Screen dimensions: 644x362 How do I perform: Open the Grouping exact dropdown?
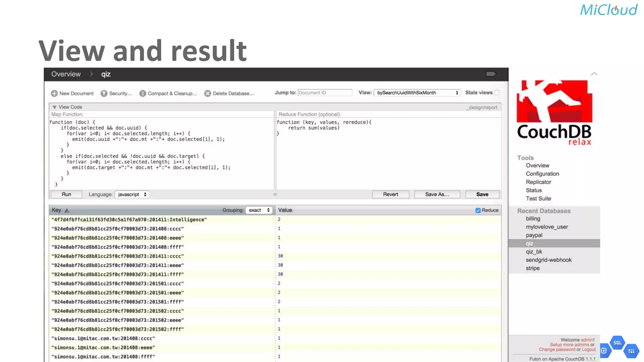click(x=259, y=210)
